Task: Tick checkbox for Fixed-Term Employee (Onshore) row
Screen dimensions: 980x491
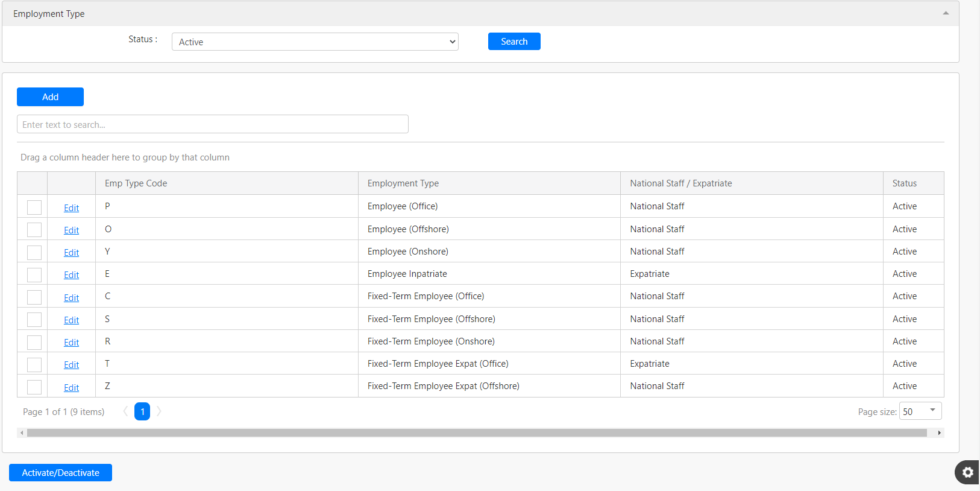Action: click(34, 343)
